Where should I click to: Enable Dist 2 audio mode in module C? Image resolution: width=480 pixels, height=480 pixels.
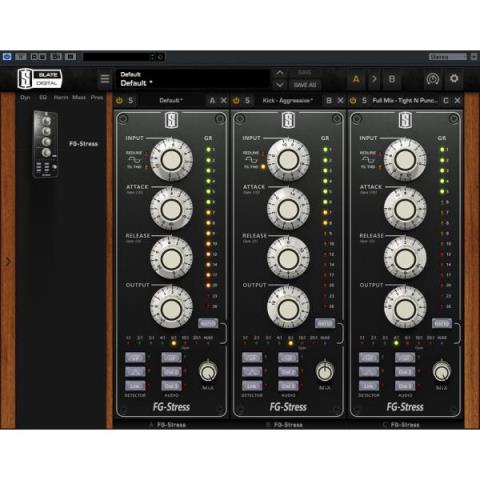[x=405, y=372]
